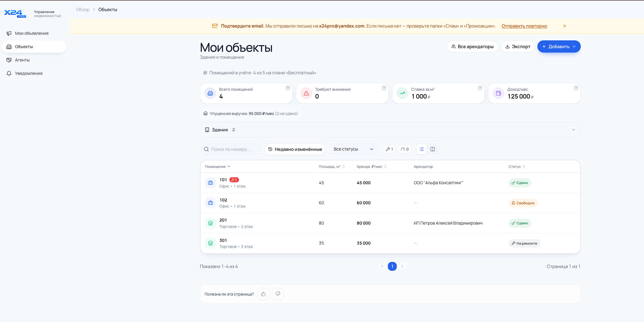Toggle the gauge filter chip showing 0
644x322 pixels.
pyautogui.click(x=405, y=149)
